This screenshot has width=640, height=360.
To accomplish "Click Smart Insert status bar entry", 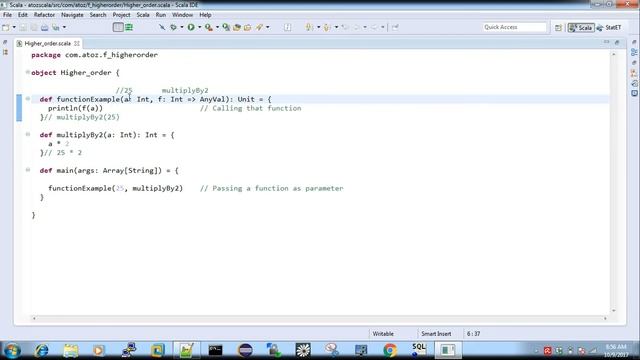I will 436,334.
